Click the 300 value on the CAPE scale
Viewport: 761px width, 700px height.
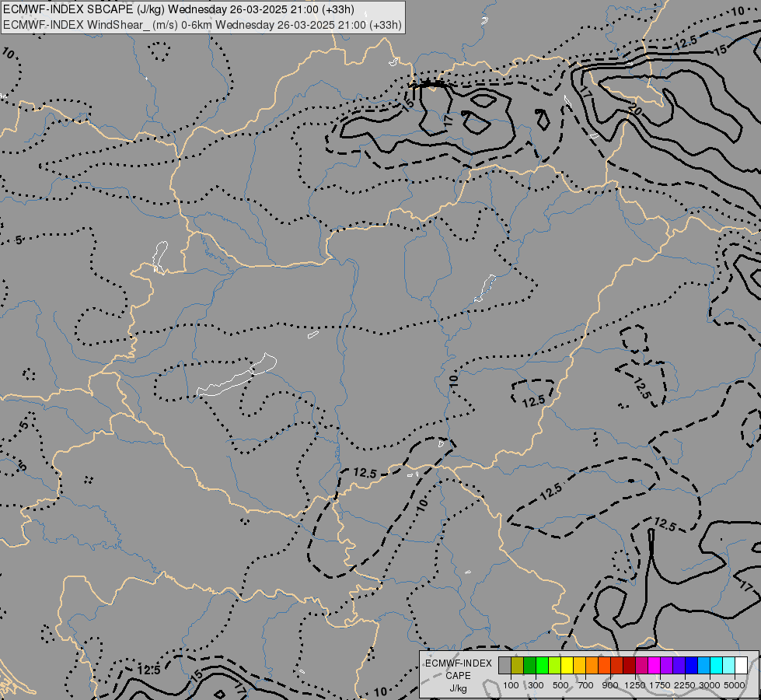536,685
